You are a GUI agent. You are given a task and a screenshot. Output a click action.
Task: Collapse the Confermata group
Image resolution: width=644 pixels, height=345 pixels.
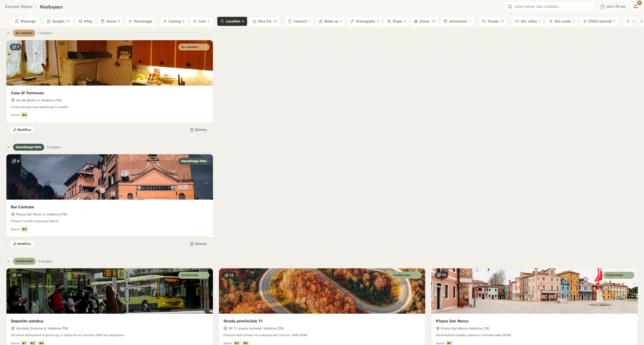click(8, 261)
